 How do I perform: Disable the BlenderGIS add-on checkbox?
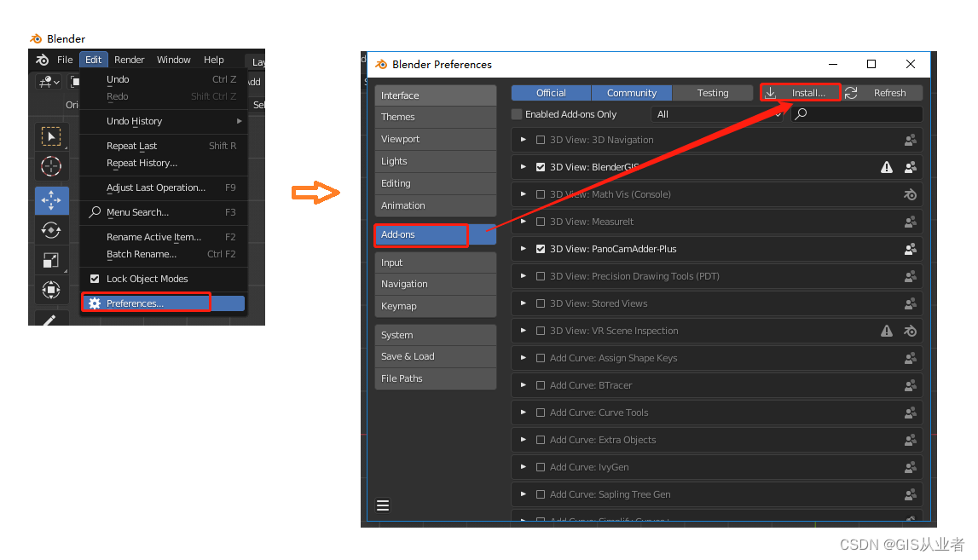(541, 167)
